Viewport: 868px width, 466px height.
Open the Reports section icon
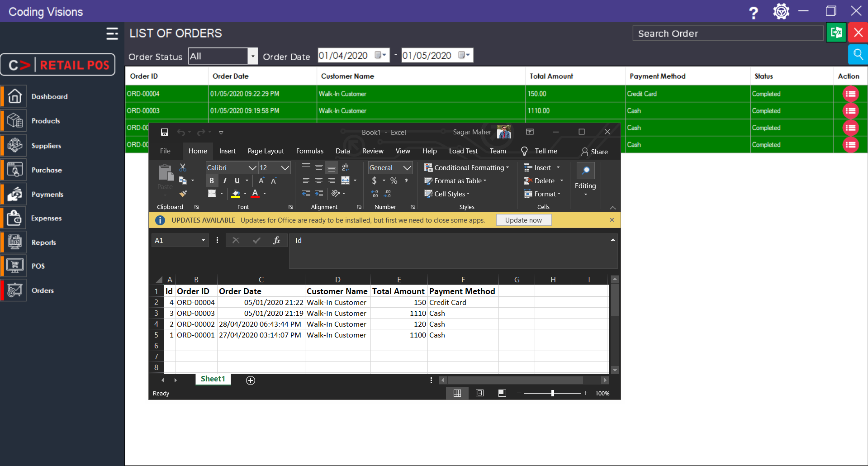tap(15, 242)
